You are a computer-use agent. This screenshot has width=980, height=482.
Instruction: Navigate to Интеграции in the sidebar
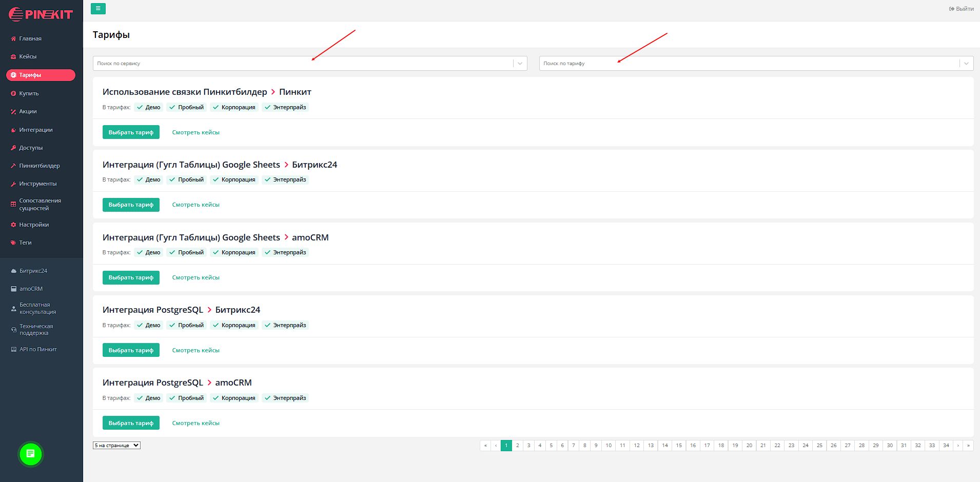tap(35, 130)
